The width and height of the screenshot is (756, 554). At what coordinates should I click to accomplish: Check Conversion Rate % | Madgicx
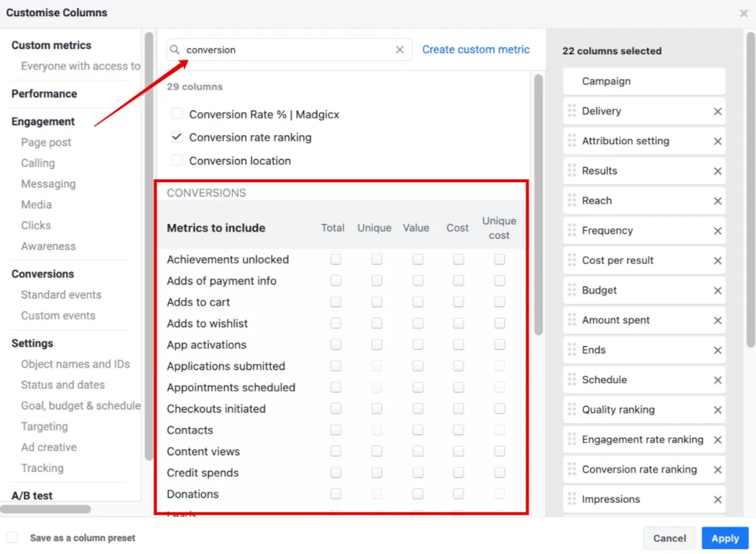[x=177, y=114]
